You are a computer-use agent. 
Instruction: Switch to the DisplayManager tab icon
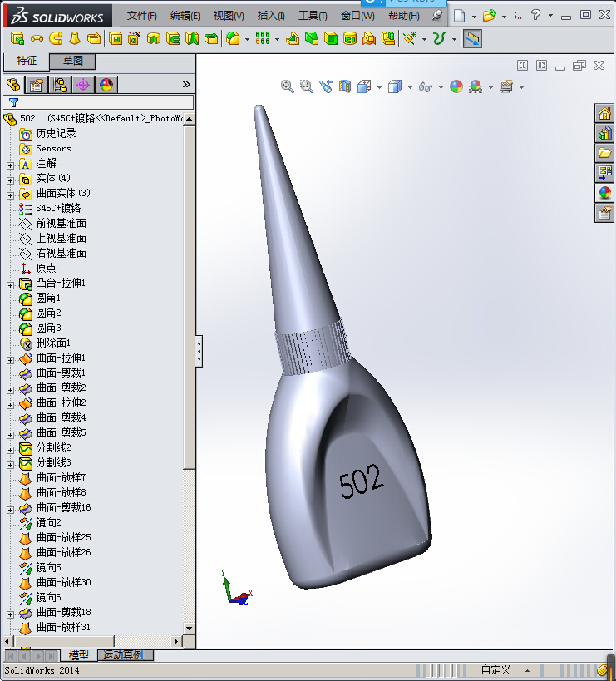106,85
